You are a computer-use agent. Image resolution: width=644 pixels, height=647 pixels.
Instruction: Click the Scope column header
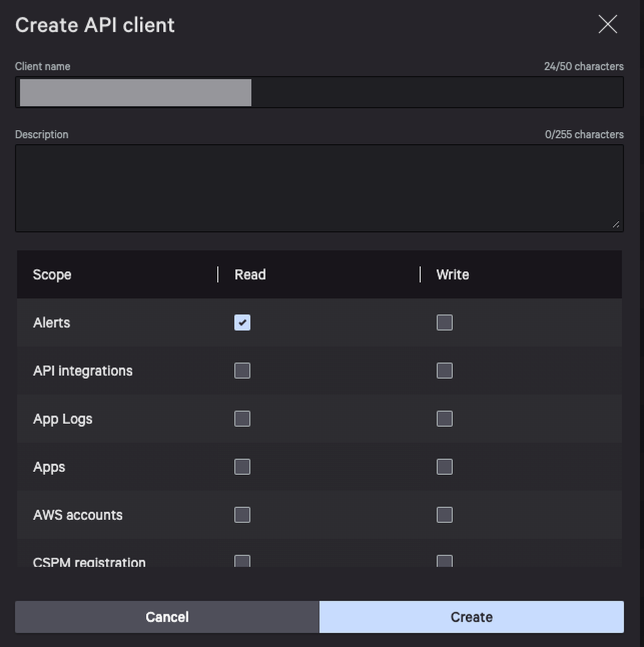52,274
